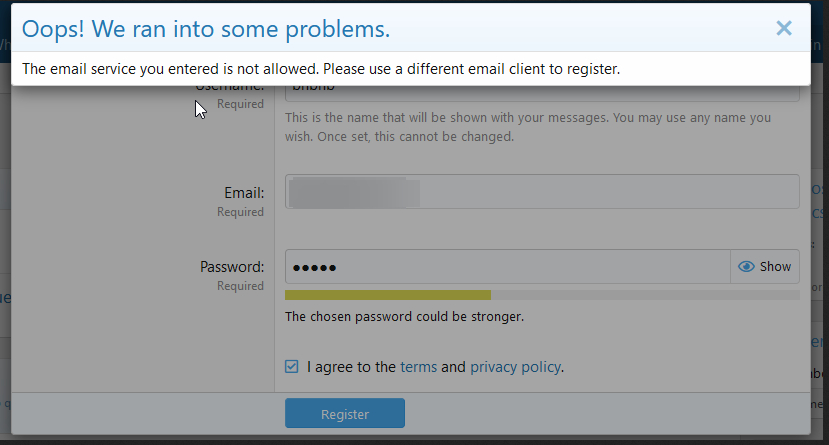Click the partially hidden Username input field
829x445 pixels.
(x=542, y=93)
